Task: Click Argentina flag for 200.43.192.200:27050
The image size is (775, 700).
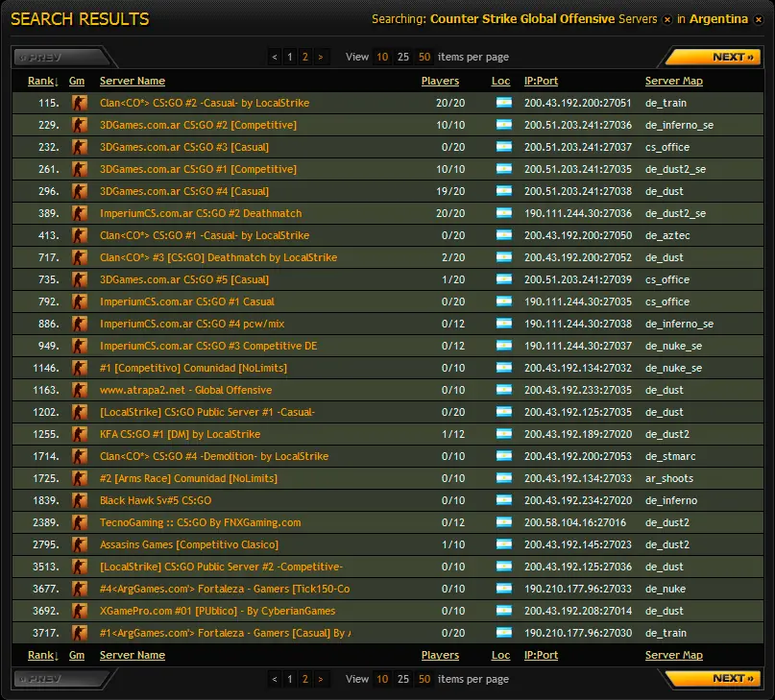Action: (x=503, y=235)
